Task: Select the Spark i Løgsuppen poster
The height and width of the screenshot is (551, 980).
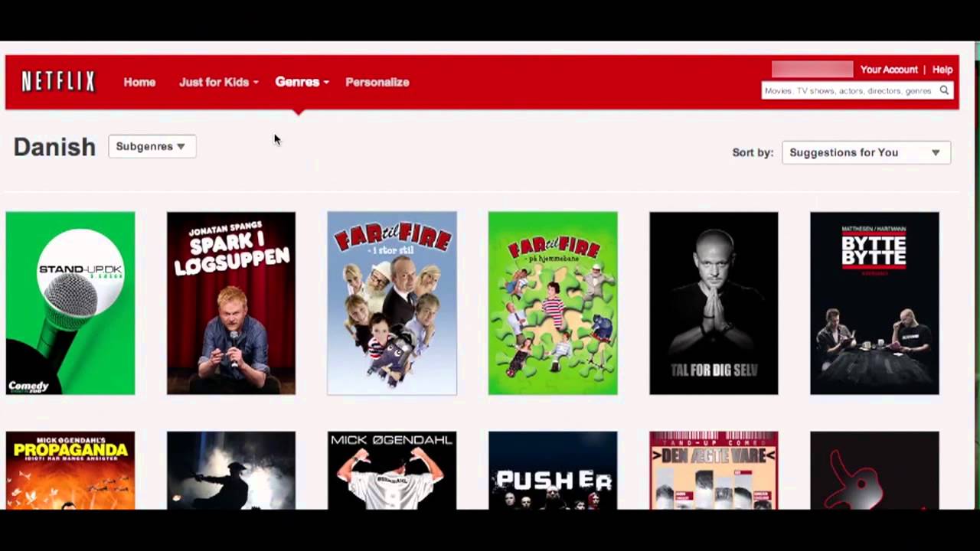Action: 231,303
